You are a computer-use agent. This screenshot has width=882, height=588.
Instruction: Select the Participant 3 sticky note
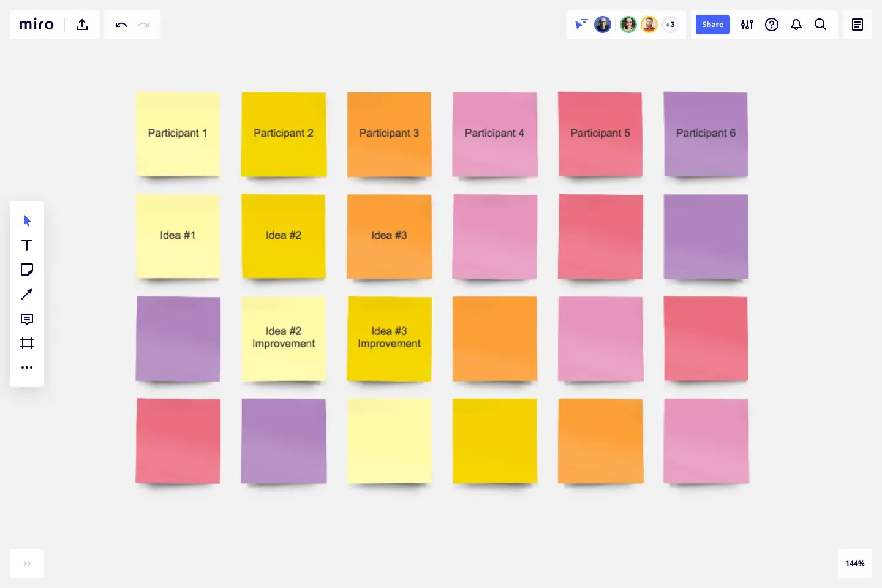point(389,135)
